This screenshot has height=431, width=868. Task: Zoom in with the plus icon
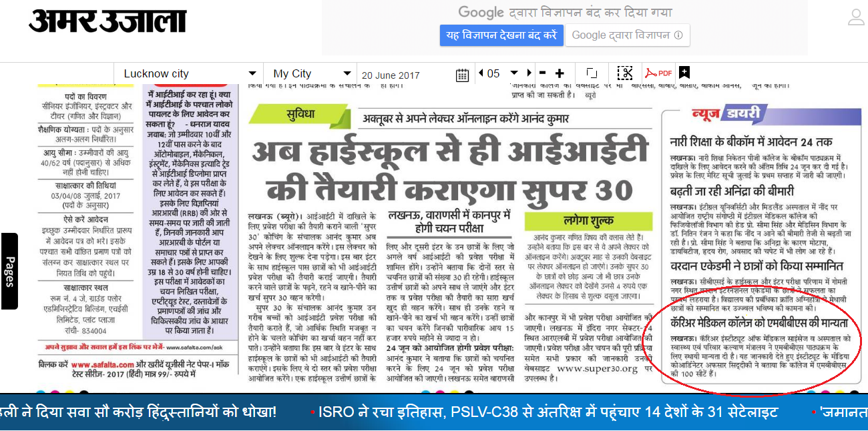560,73
